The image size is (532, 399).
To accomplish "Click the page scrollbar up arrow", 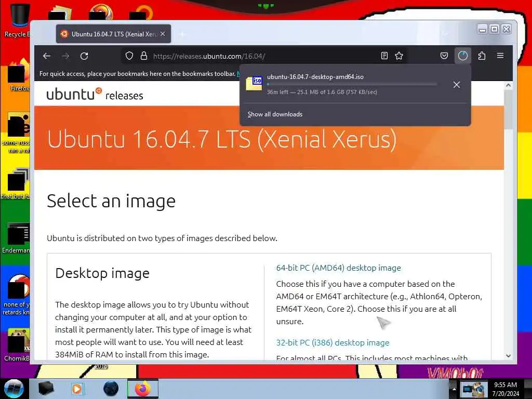I will tap(508, 85).
